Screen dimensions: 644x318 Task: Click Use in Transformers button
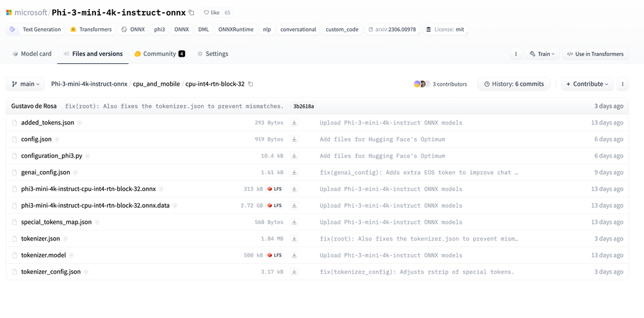point(596,54)
